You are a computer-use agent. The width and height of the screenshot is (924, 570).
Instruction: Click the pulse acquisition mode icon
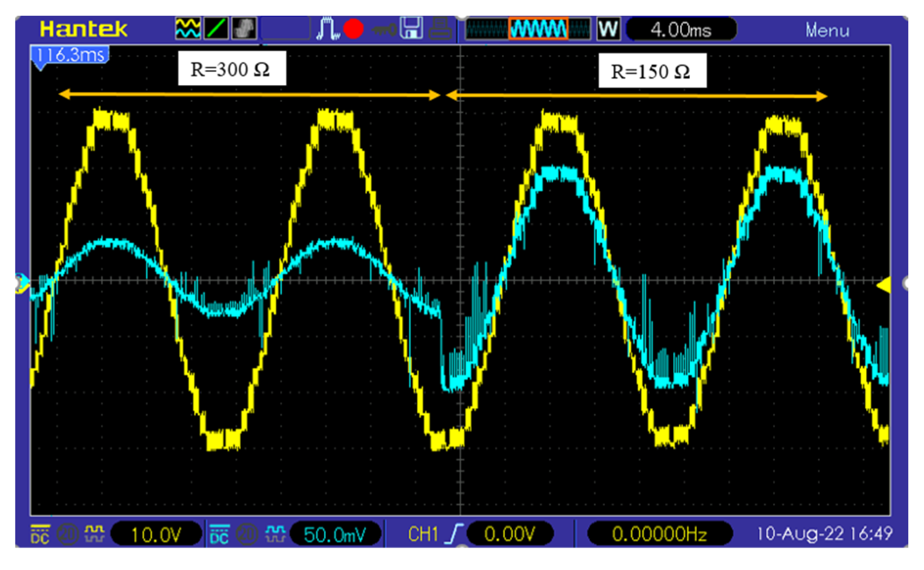[x=328, y=29]
